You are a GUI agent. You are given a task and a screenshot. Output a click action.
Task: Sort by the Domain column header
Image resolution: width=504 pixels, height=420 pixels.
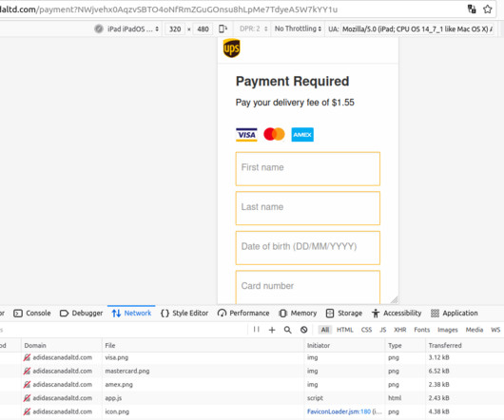[62, 346]
